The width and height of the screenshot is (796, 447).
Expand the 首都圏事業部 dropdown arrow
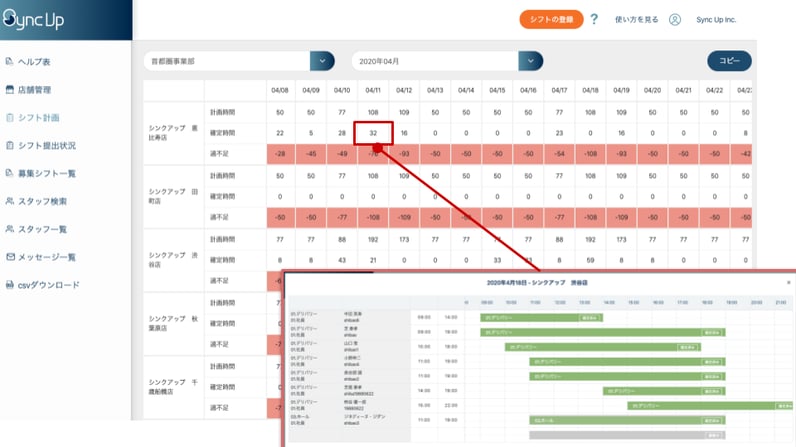point(322,61)
